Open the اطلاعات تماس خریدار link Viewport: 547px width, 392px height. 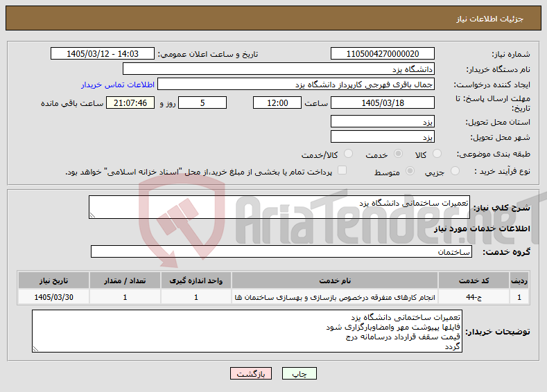click(118, 84)
